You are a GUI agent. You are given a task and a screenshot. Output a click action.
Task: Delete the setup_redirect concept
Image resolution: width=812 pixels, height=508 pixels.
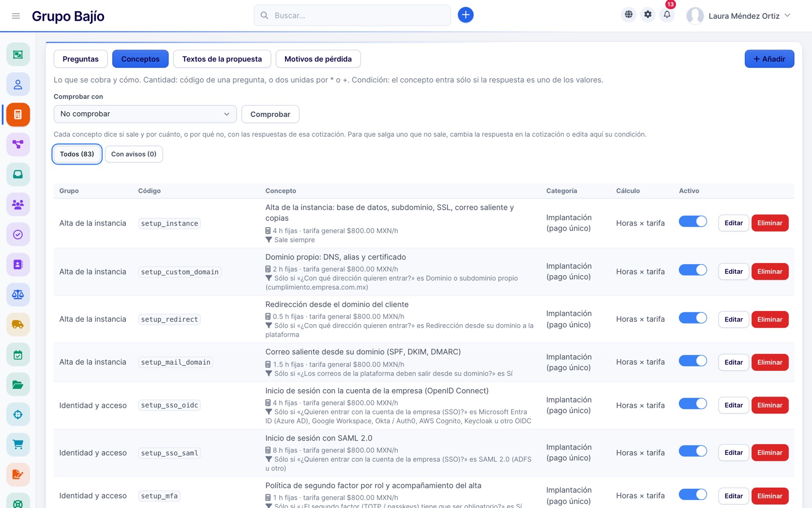[x=770, y=320]
